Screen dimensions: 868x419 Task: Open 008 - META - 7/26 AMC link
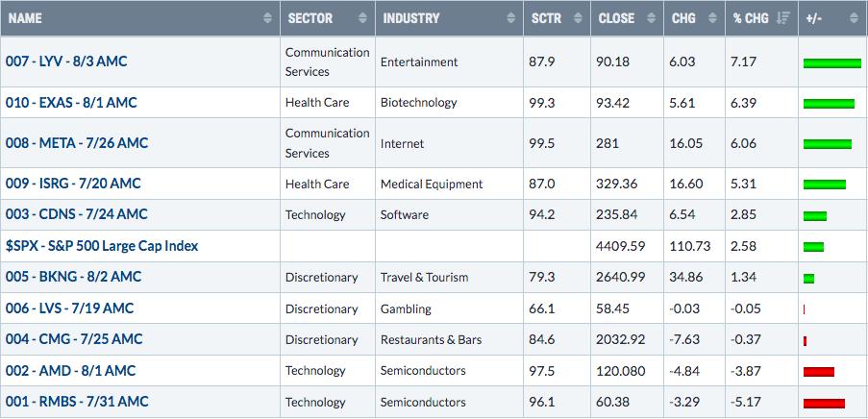[x=77, y=143]
